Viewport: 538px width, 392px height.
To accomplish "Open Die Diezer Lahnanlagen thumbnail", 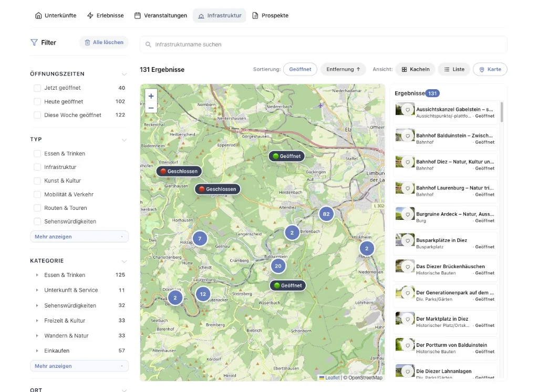I will click(405, 372).
